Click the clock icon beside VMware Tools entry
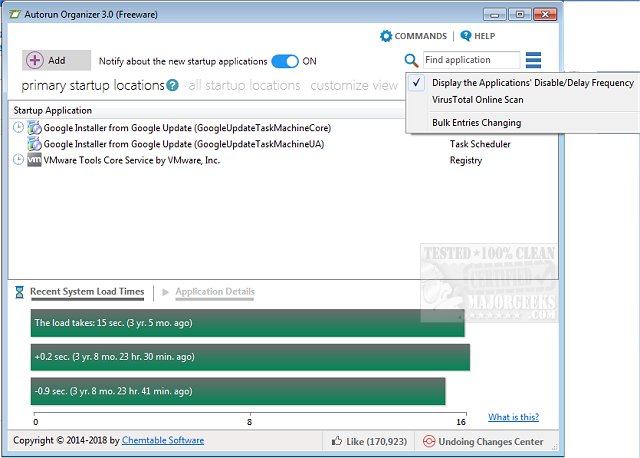 click(x=18, y=159)
